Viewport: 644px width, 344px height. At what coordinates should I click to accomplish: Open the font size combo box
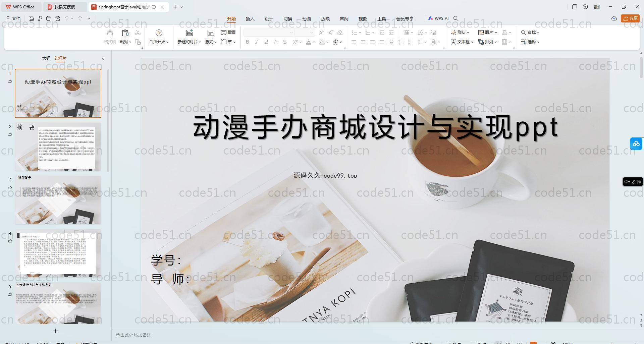point(305,33)
